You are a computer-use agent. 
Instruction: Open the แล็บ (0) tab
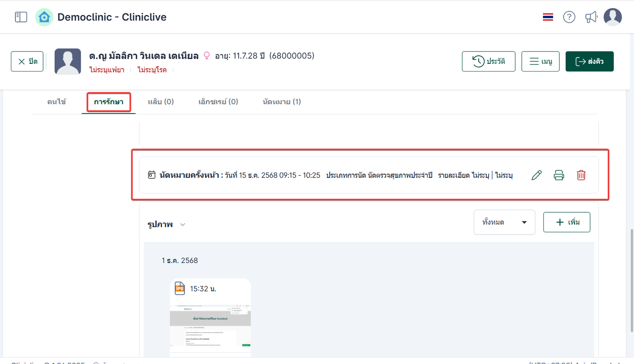pos(161,102)
